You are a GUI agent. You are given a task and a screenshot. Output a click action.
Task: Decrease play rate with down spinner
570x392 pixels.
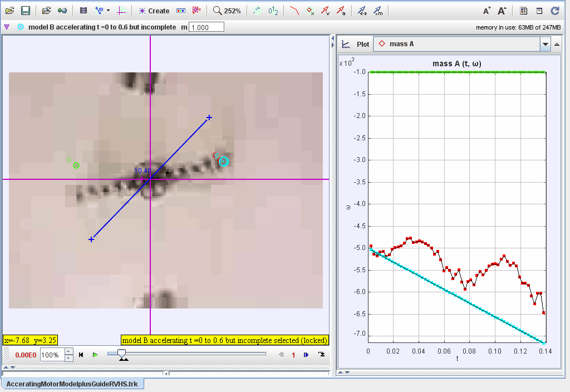tap(69, 359)
